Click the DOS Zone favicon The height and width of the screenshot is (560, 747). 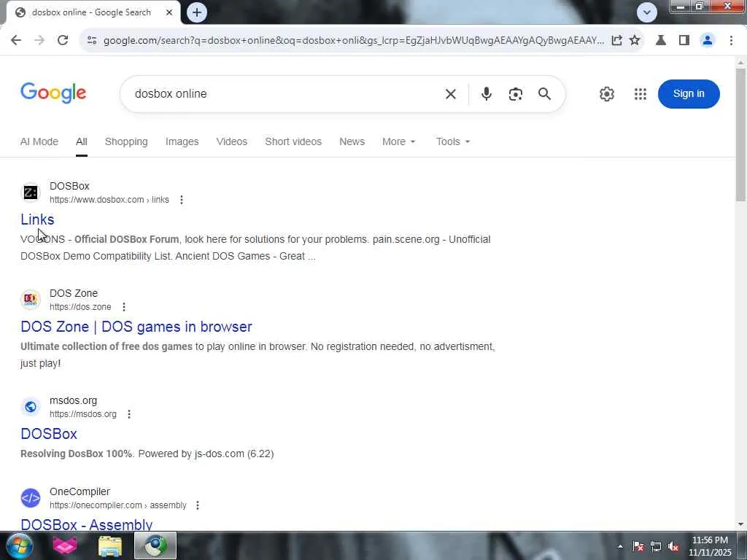click(31, 300)
